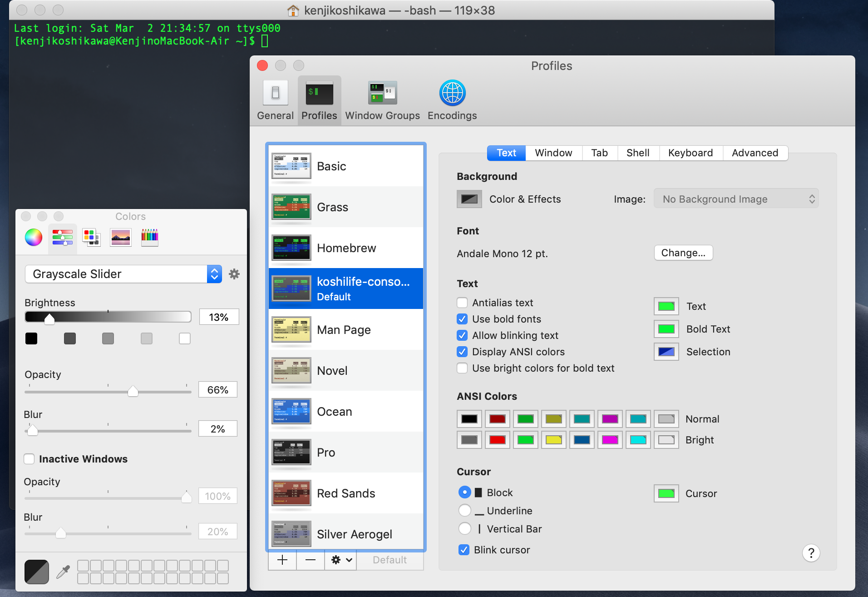Image resolution: width=868 pixels, height=597 pixels.
Task: Select the Underline cursor radio button
Action: click(465, 511)
